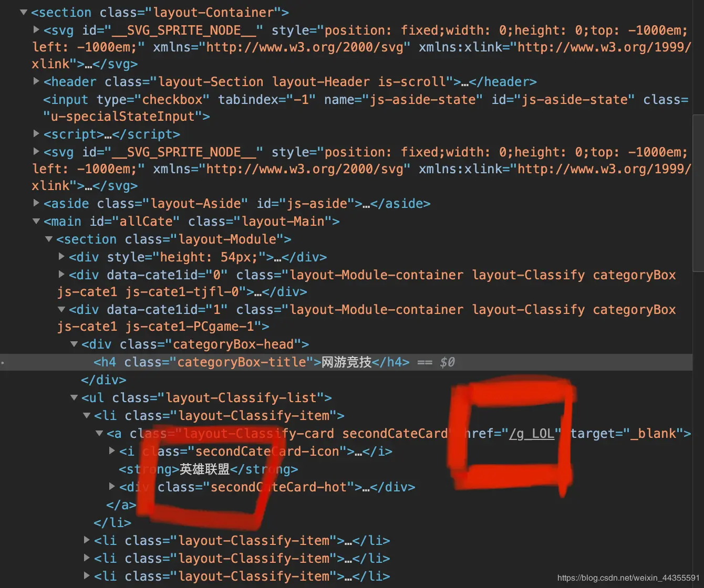Select the h4 categoryBox-title row
The height and width of the screenshot is (588, 704).
coord(346,362)
